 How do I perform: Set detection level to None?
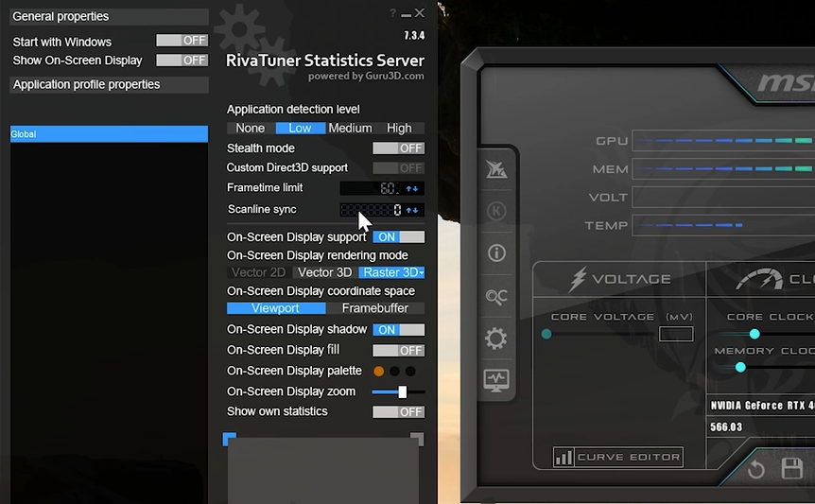point(251,128)
